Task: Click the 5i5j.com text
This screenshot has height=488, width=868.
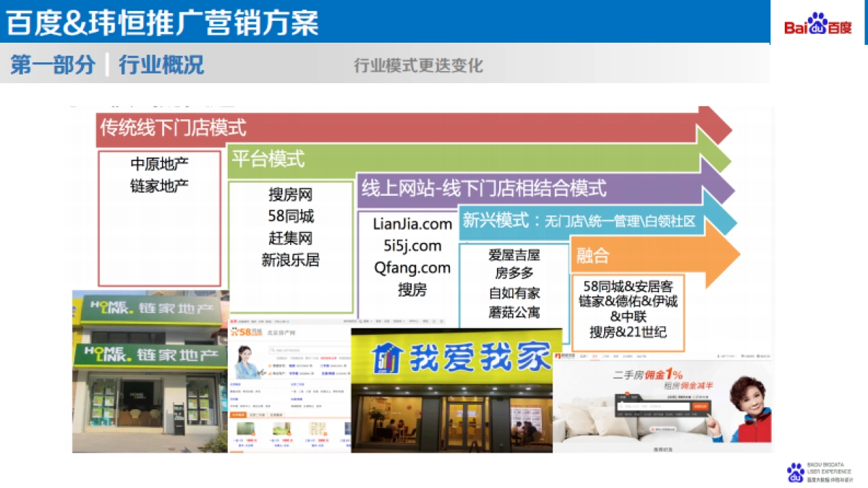Action: click(412, 246)
